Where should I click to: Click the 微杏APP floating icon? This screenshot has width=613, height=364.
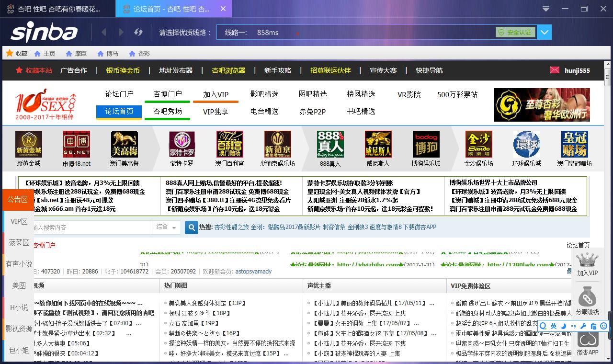click(588, 339)
